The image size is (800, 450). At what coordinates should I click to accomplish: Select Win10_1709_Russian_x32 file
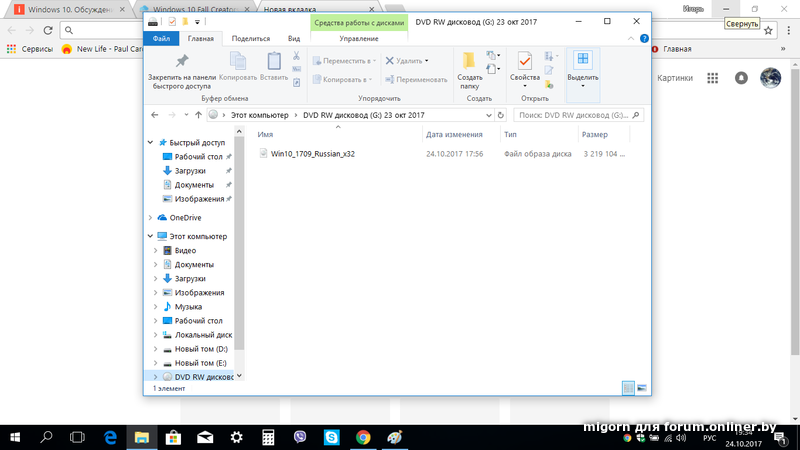tap(313, 154)
